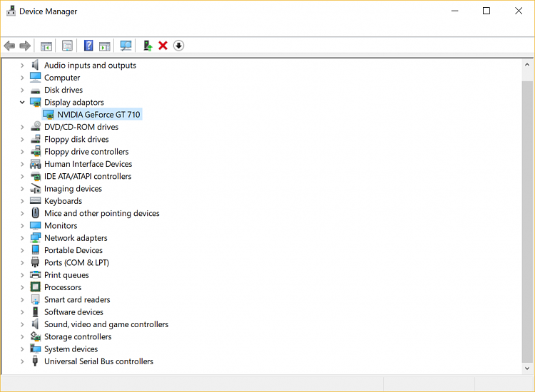Collapse the Display adaptors node
Viewport: 535px width, 392px height.
click(x=22, y=102)
